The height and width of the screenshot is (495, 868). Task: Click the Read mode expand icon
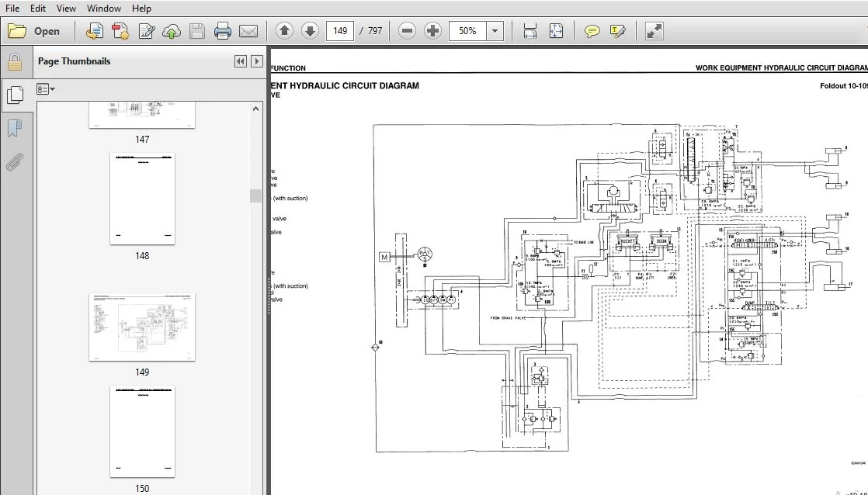[654, 31]
